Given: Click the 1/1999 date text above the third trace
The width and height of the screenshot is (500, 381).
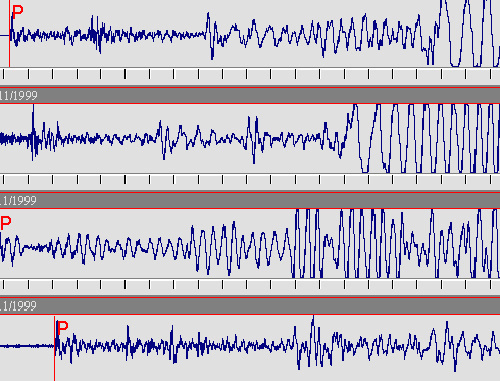Looking at the screenshot, I should point(18,201).
